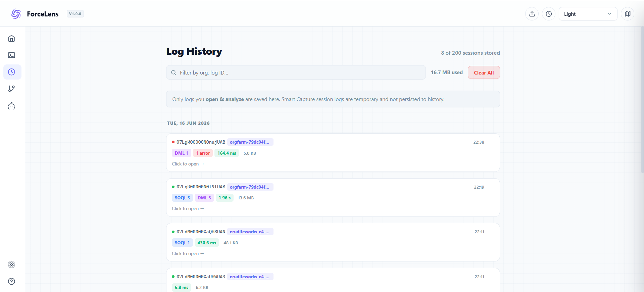Click the 5.0 KB size label
Image resolution: width=644 pixels, height=292 pixels.
(x=250, y=153)
